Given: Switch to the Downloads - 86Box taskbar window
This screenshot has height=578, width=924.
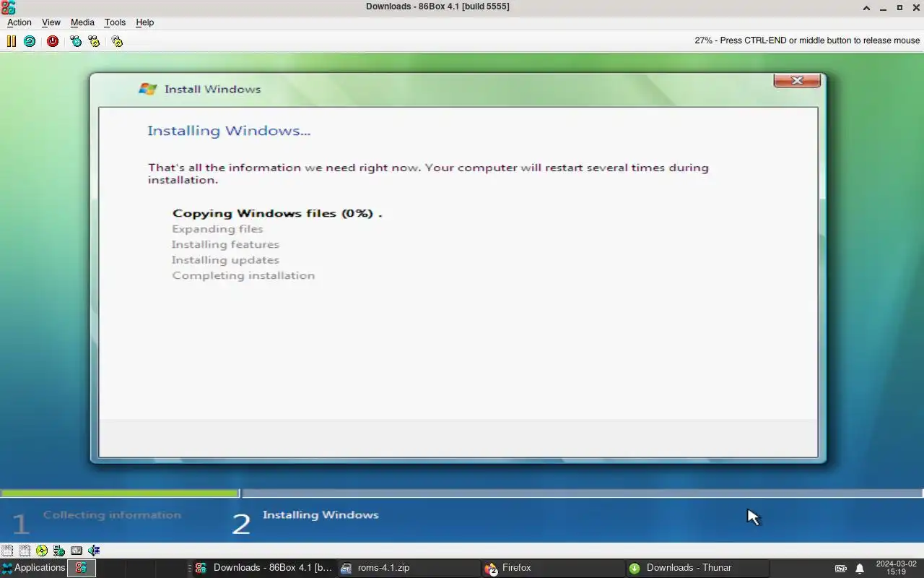Looking at the screenshot, I should 263,568.
